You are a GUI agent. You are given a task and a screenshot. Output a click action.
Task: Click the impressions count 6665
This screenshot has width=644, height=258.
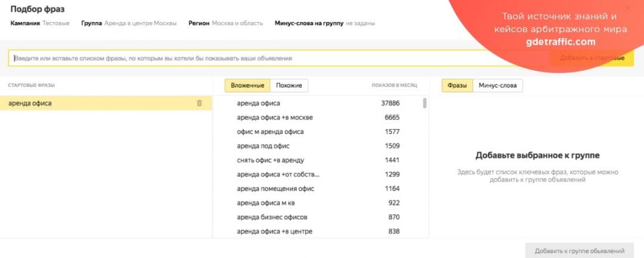392,118
